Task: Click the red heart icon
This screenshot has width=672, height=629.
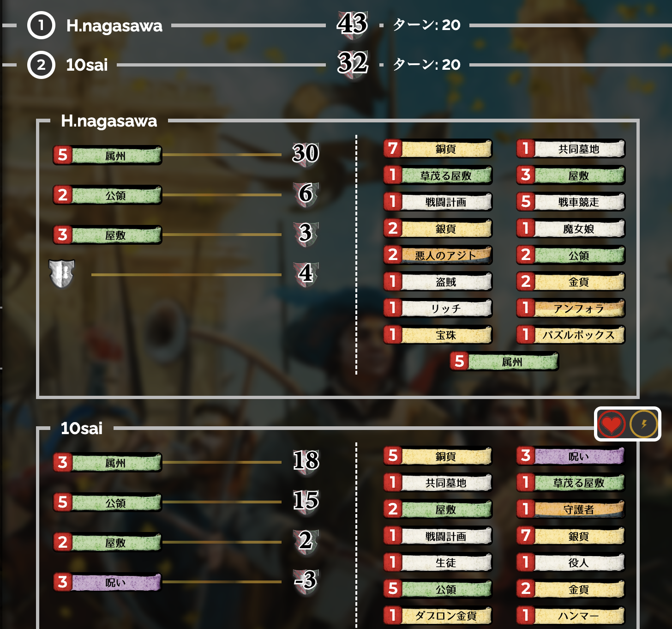Action: (x=612, y=424)
